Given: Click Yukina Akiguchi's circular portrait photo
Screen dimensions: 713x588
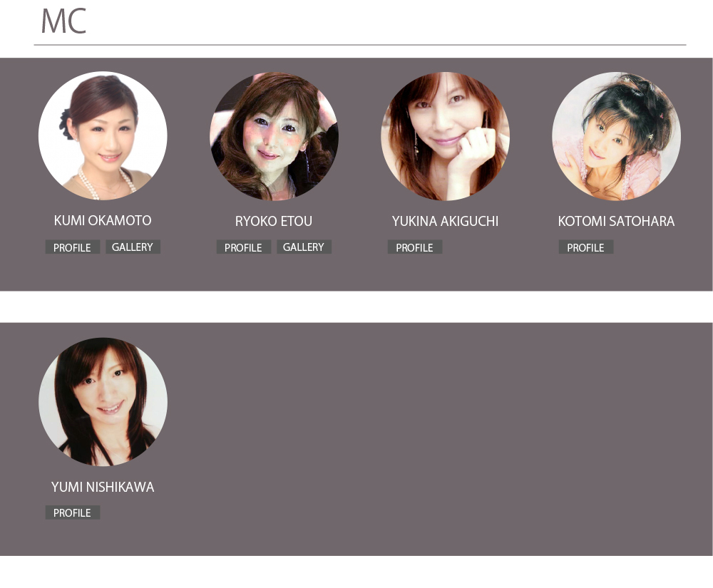Looking at the screenshot, I should point(445,136).
